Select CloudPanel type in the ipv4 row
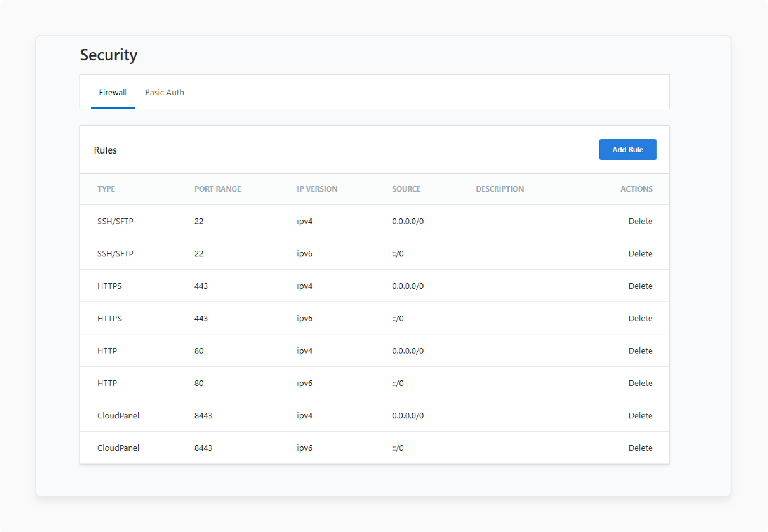Screen dimensions: 768x532 tap(118, 415)
